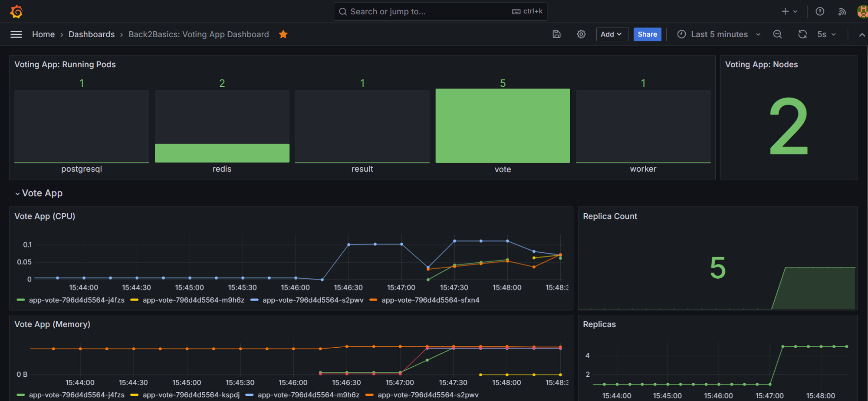Image resolution: width=868 pixels, height=401 pixels.
Task: Refresh the dashboard with the refresh icon
Action: coord(802,34)
